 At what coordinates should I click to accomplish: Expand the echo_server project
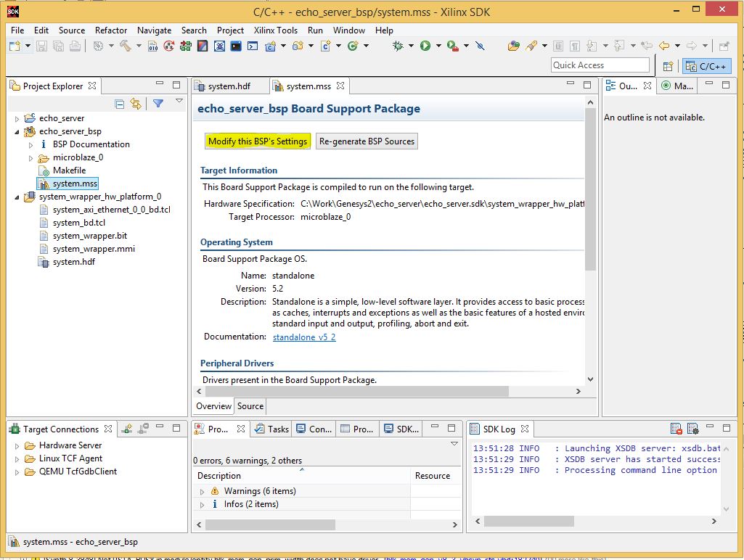point(17,118)
